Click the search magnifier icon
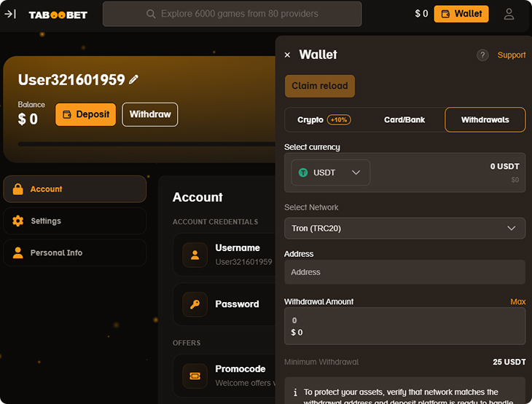Screen dimensions: 532x404 pos(151,14)
